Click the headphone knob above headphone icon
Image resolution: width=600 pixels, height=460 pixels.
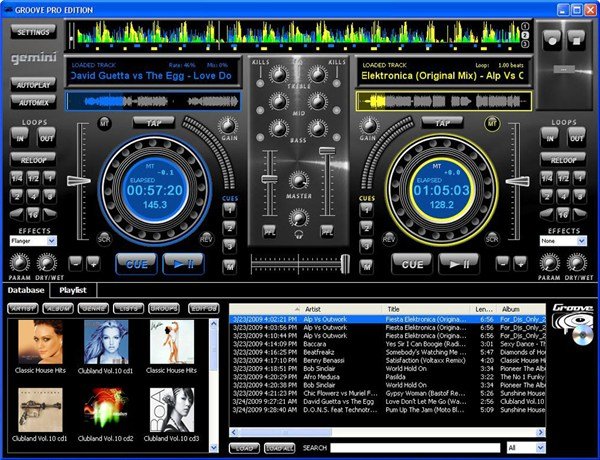coord(298,218)
